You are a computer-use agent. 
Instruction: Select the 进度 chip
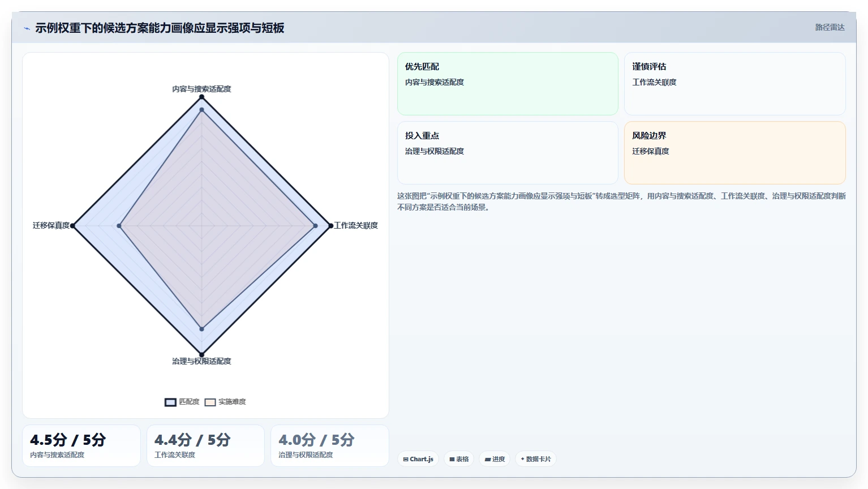(495, 459)
